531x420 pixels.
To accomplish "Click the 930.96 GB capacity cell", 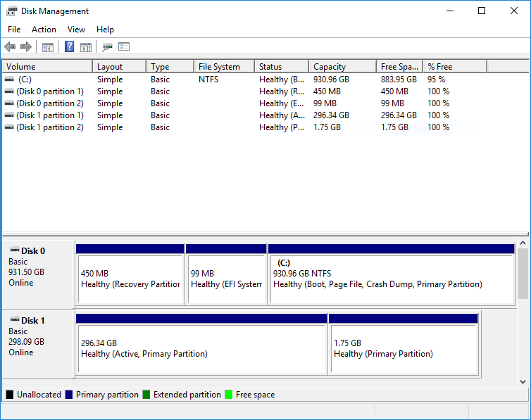I will (331, 79).
